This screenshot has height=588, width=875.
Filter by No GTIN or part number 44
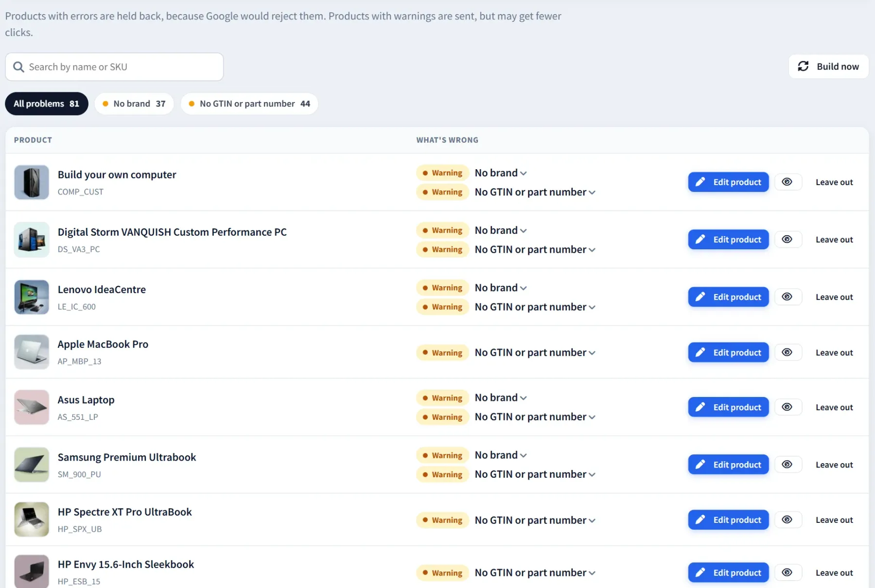pos(249,104)
